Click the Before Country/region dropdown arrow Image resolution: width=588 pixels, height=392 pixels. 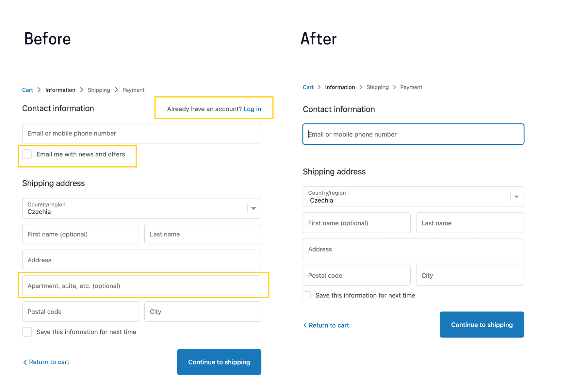(x=254, y=208)
